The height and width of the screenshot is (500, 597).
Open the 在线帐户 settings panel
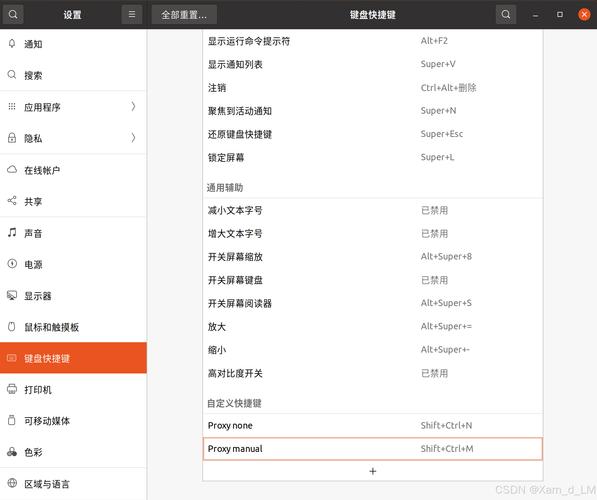click(x=73, y=170)
